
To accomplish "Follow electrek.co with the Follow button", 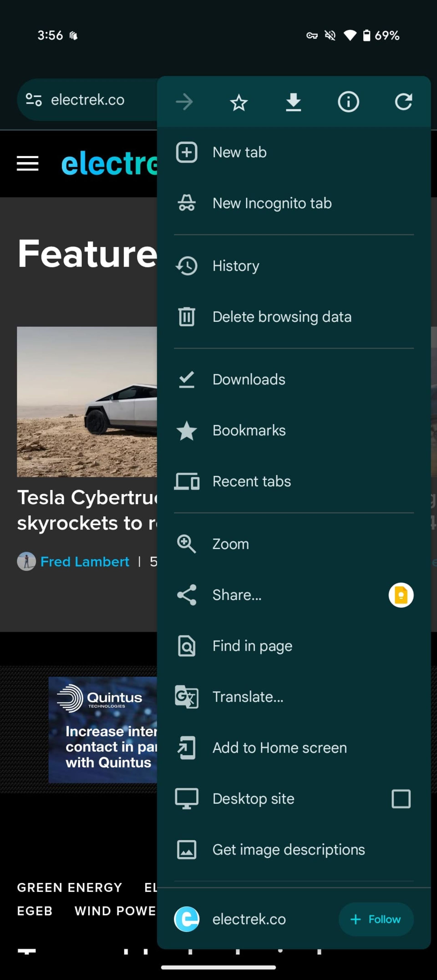I will 376,919.
